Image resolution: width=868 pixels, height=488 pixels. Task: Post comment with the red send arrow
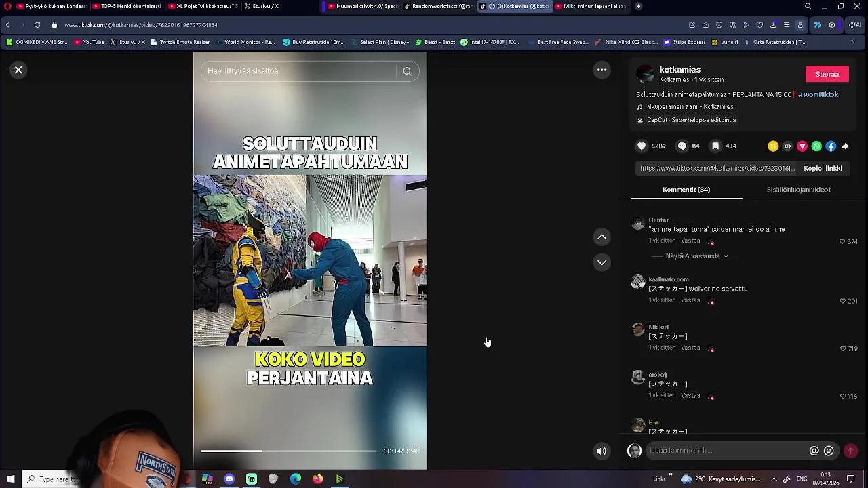850,451
